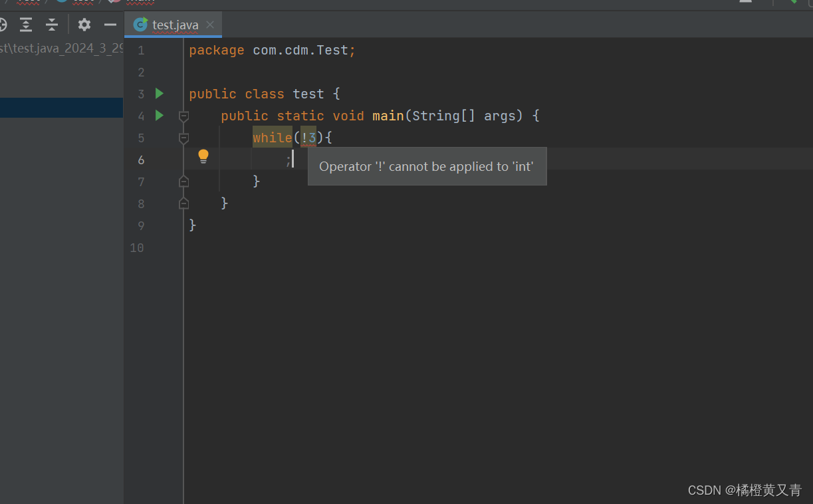Collapse main method fold marker on line 4
This screenshot has height=504, width=813.
coord(184,116)
